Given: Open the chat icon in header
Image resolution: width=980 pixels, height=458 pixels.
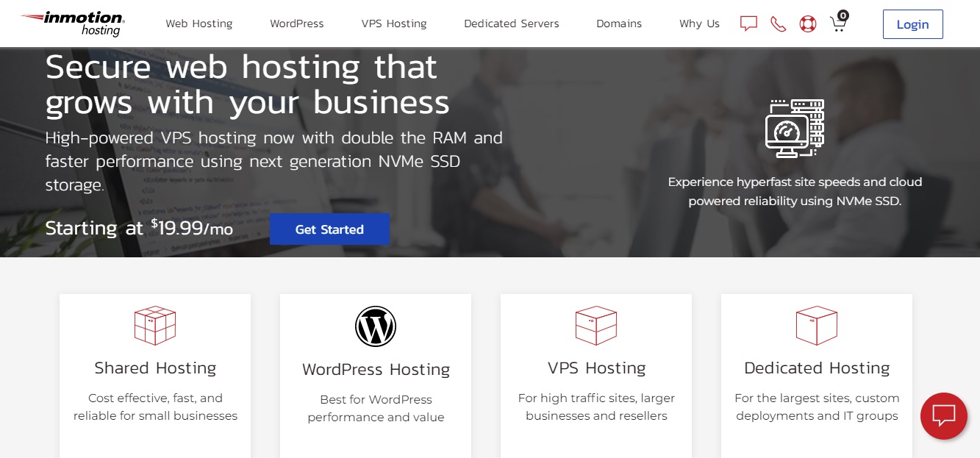Looking at the screenshot, I should 748,24.
